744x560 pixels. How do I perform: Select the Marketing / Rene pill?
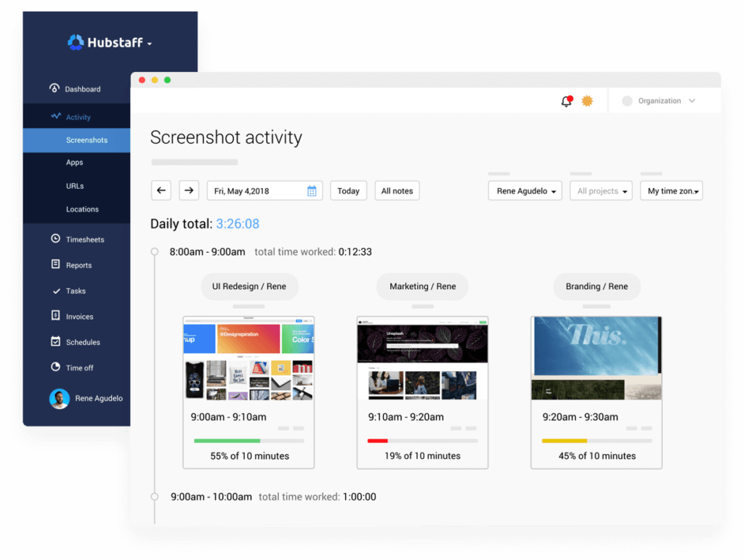pos(422,286)
